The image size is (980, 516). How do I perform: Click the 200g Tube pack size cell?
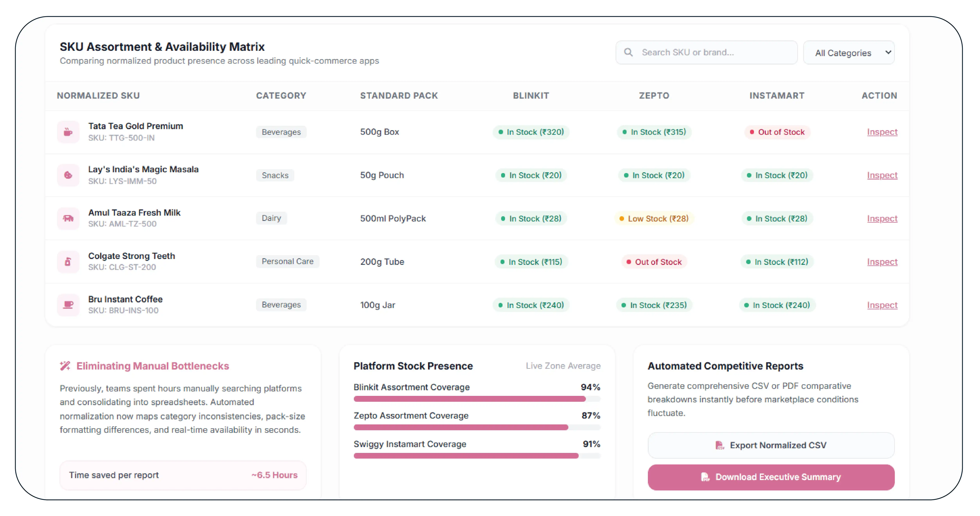(x=382, y=262)
